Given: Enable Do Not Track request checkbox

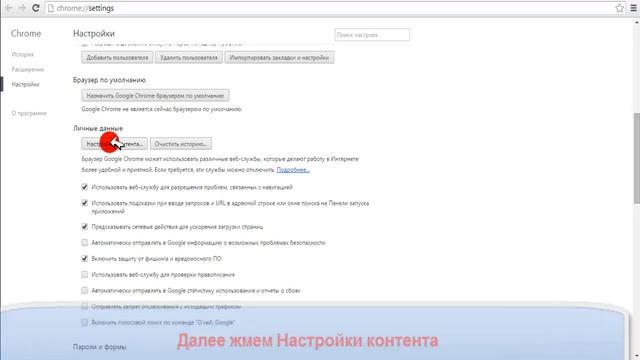Looking at the screenshot, I should click(84, 306).
